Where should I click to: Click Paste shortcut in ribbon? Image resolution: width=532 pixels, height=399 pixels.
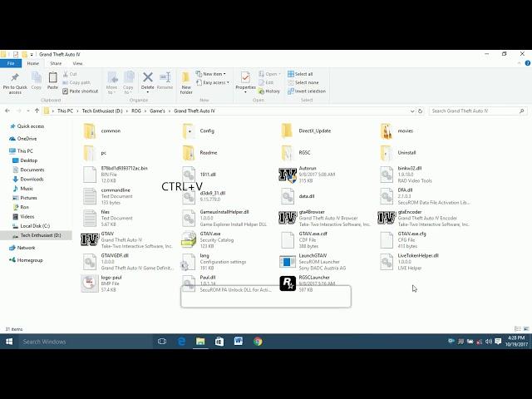tap(81, 91)
